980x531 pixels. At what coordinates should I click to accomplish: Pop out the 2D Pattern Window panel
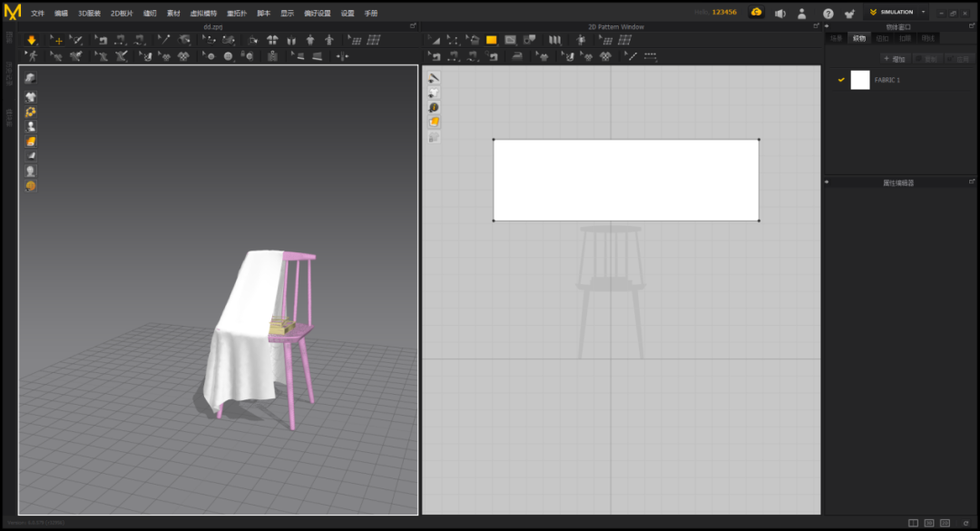814,26
